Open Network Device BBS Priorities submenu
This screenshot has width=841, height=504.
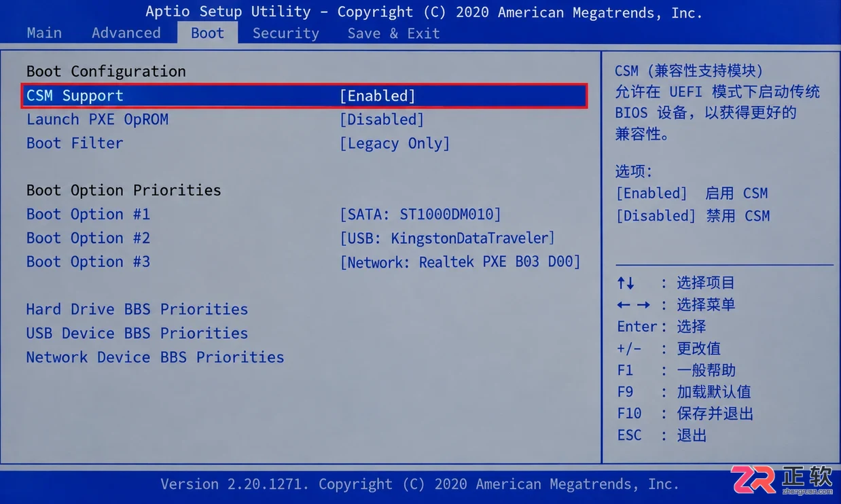(x=155, y=357)
